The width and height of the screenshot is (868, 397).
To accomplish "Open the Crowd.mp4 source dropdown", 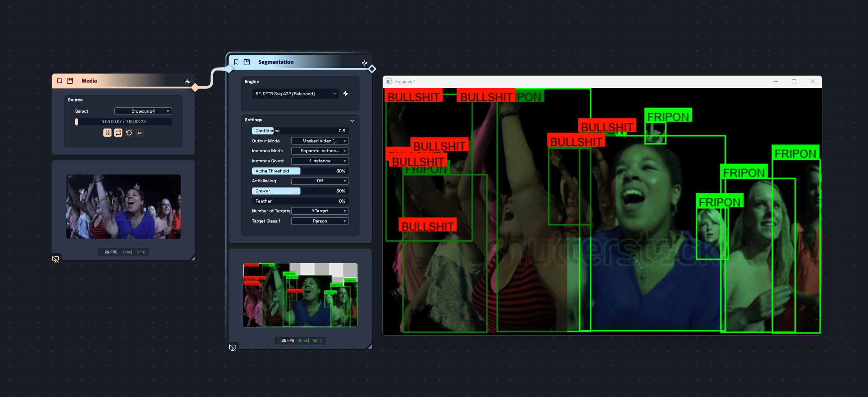I will click(142, 111).
